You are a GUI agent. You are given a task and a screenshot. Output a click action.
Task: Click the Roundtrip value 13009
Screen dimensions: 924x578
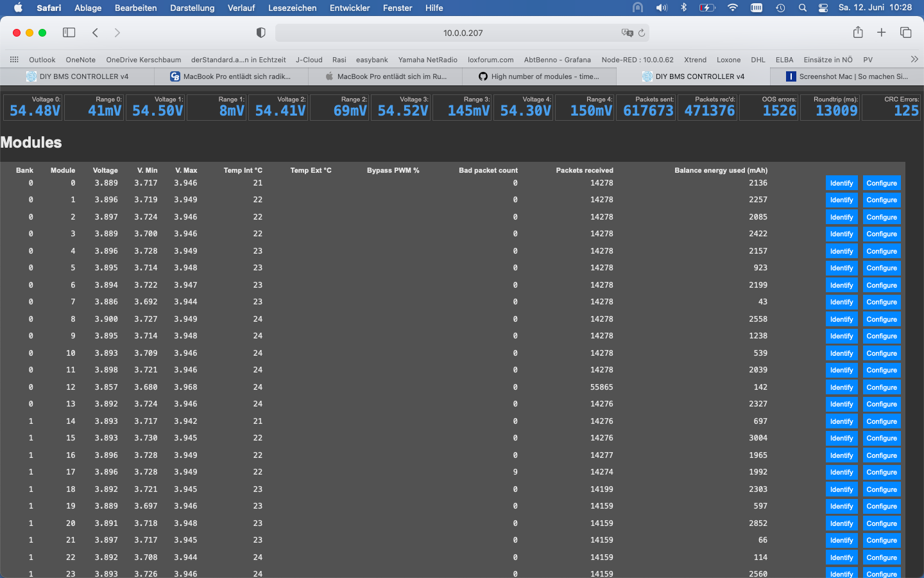(x=836, y=110)
